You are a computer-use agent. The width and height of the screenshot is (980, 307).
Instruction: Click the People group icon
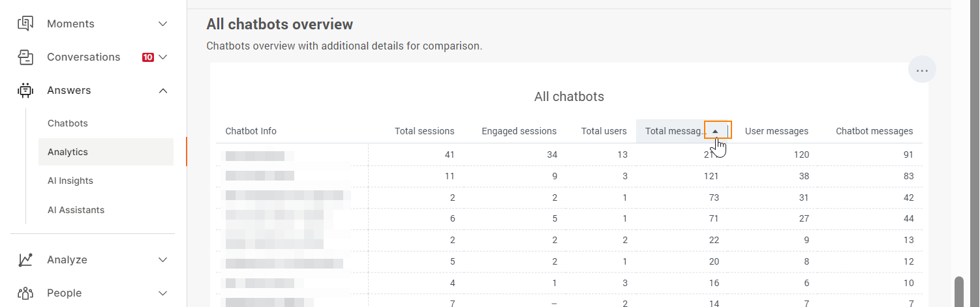click(25, 293)
